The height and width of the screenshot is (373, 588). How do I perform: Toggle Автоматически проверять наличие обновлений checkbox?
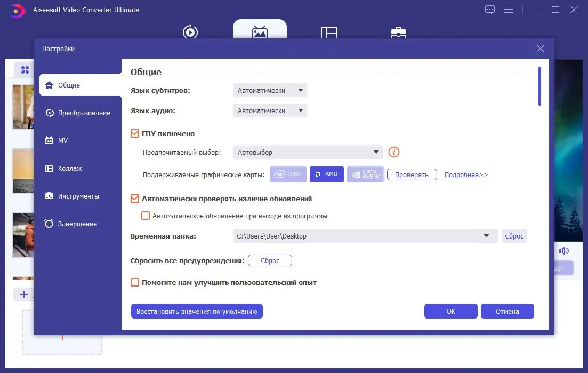(135, 199)
